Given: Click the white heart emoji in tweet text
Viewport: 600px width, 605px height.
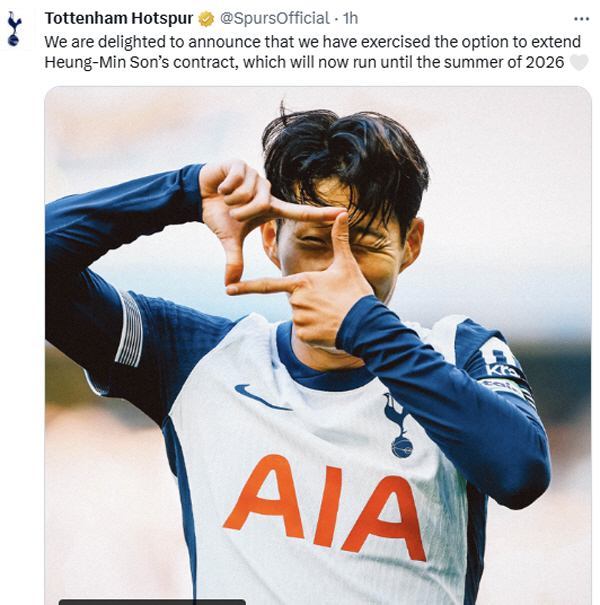Looking at the screenshot, I should coord(579,62).
